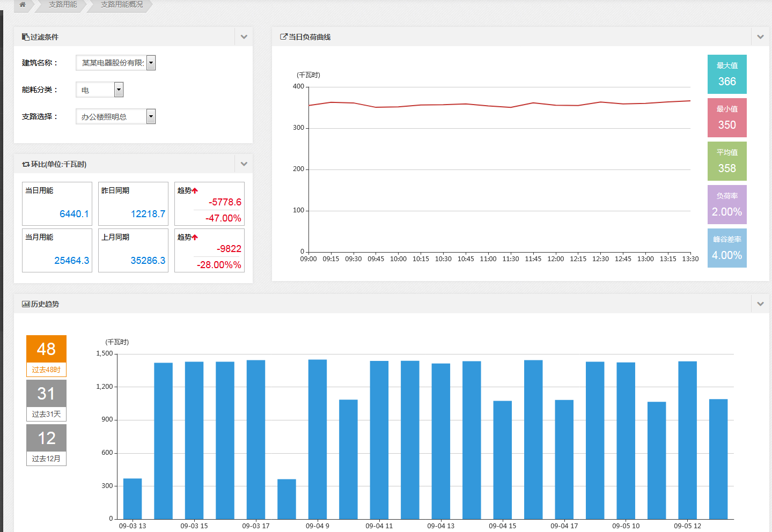Click the 最小值 350 tile
The height and width of the screenshot is (532, 772).
pos(727,117)
